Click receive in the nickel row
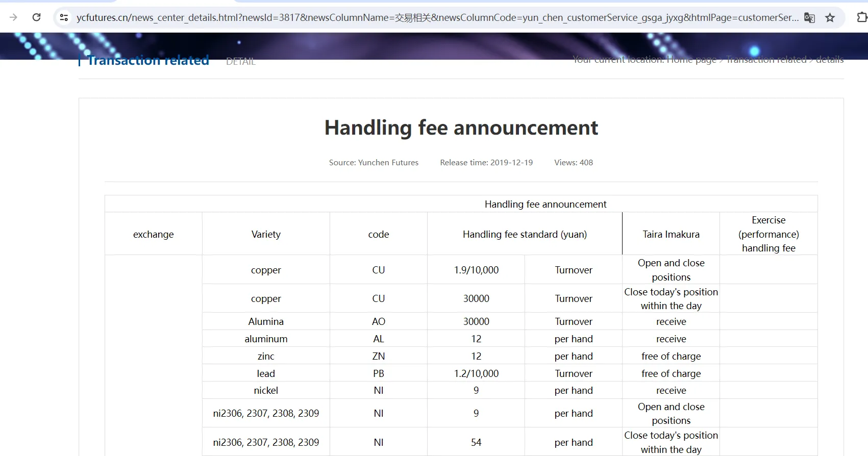Image resolution: width=868 pixels, height=456 pixels. coord(671,390)
